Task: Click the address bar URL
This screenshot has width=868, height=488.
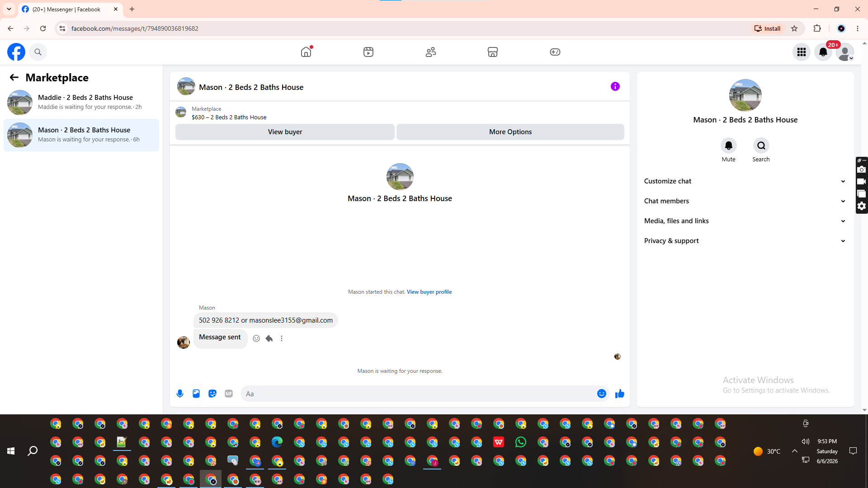Action: (135, 28)
